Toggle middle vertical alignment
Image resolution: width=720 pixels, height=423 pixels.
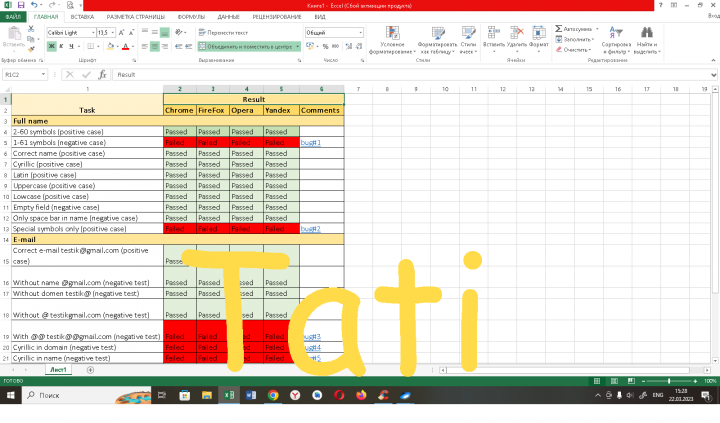pyautogui.click(x=155, y=33)
